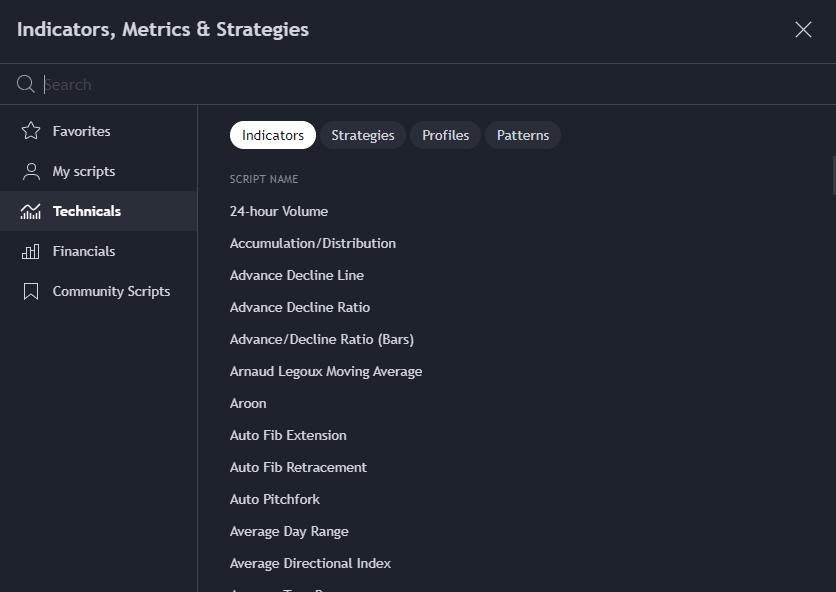Image resolution: width=836 pixels, height=592 pixels.
Task: Switch to the Strategies tab
Action: (x=362, y=135)
